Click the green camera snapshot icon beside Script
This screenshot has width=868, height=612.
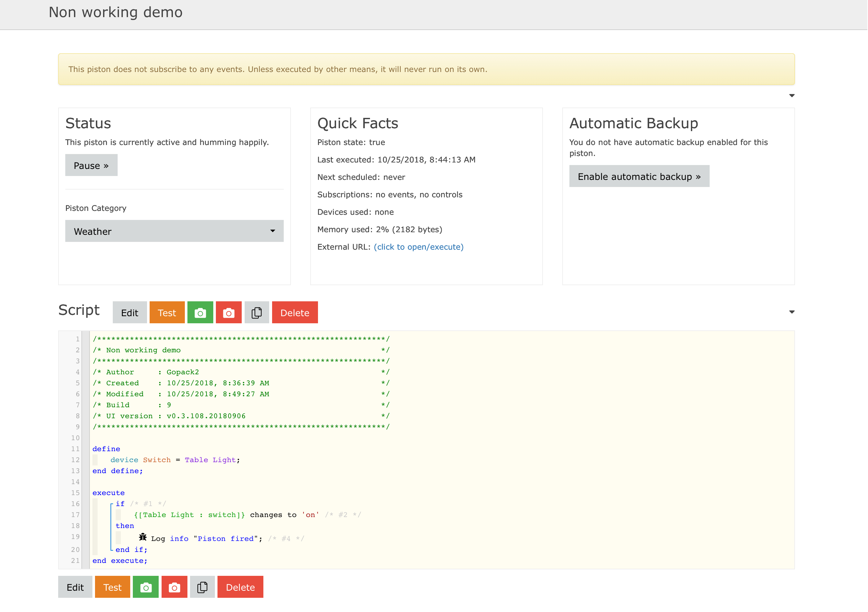pos(200,312)
